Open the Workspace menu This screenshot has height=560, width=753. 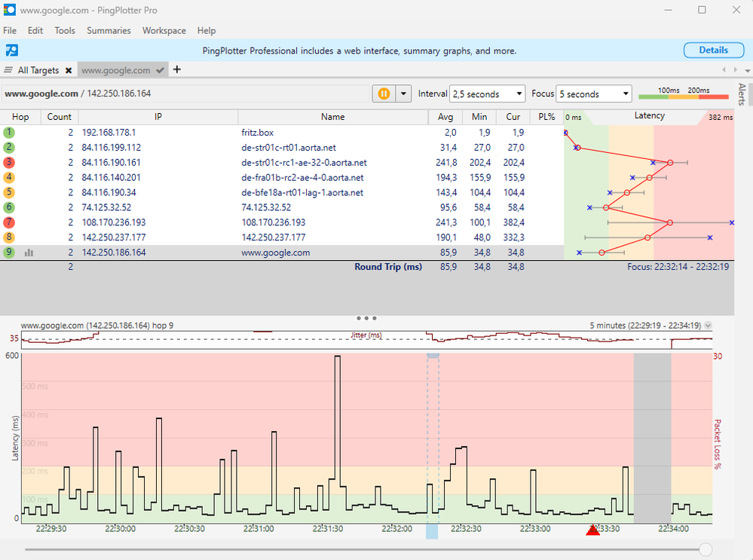coord(164,31)
